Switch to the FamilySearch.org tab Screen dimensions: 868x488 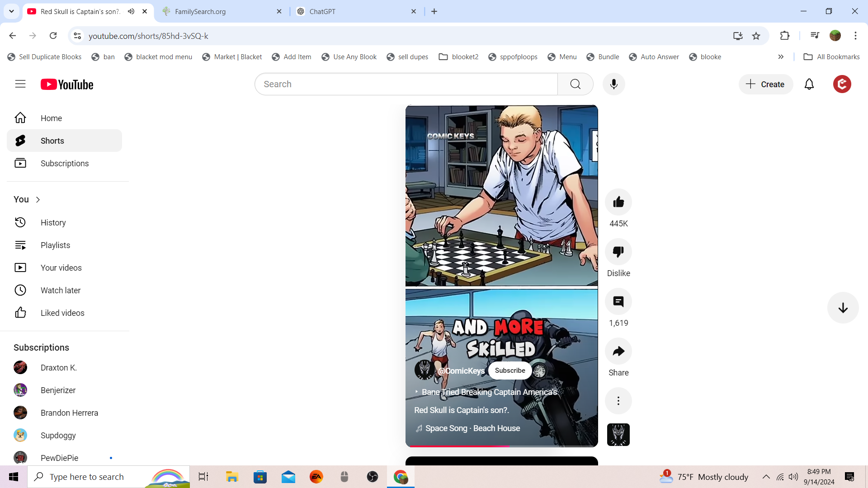click(x=222, y=11)
